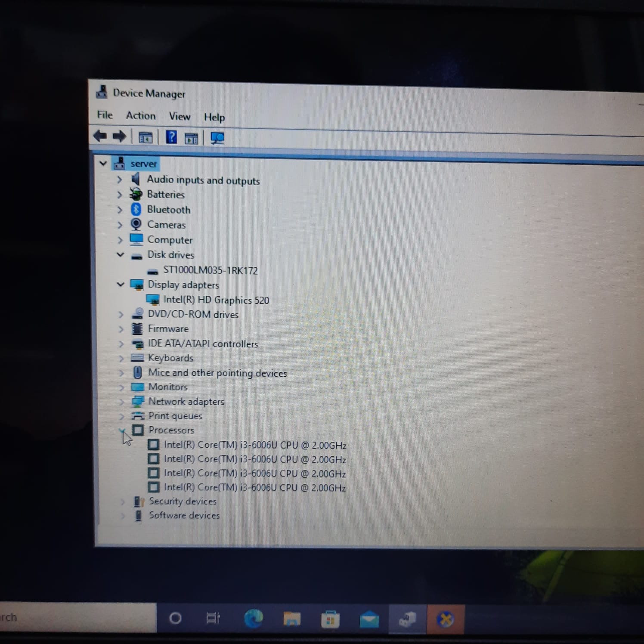Open the Help menu
644x644 pixels.
click(x=214, y=117)
